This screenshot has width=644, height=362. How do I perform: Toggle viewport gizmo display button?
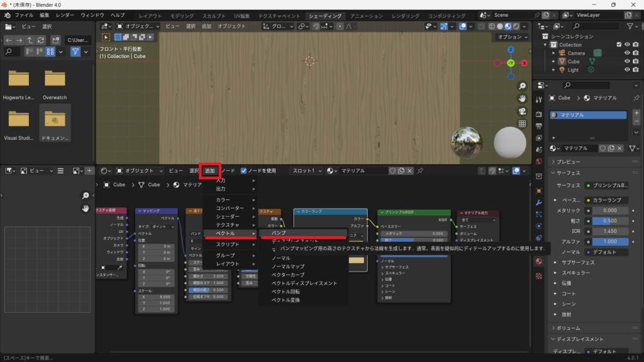[x=444, y=26]
